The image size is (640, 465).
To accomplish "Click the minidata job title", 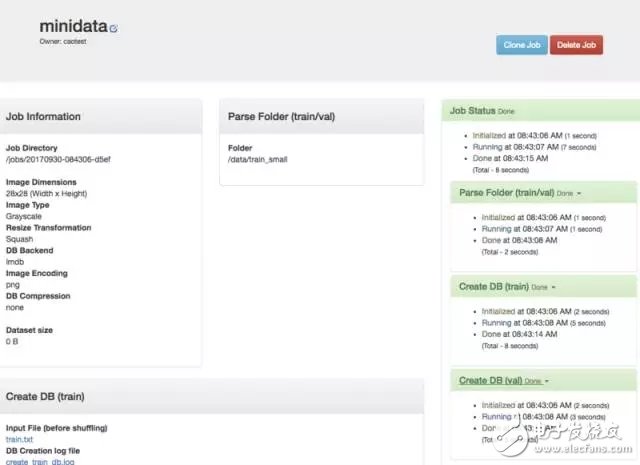I will coord(73,26).
